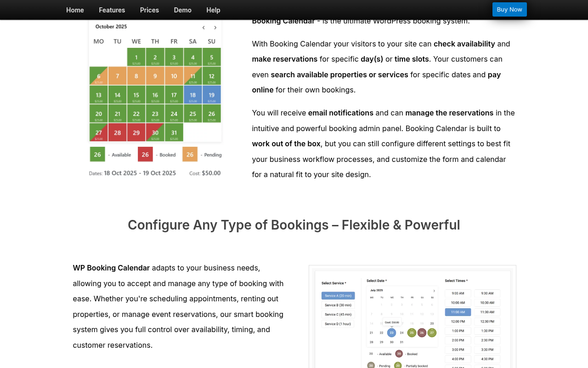The image size is (588, 368).
Task: Select the 12:30 PM time slot
Action: [487, 321]
